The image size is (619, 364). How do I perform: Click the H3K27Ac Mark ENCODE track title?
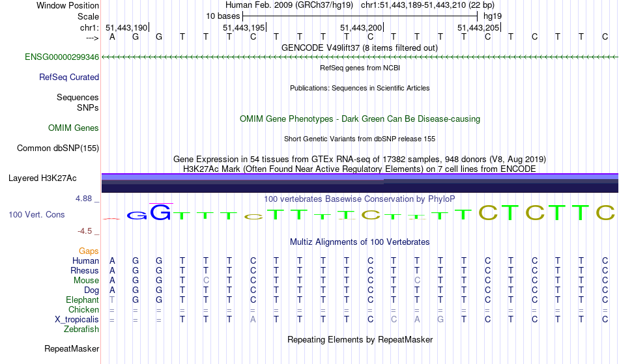click(360, 169)
